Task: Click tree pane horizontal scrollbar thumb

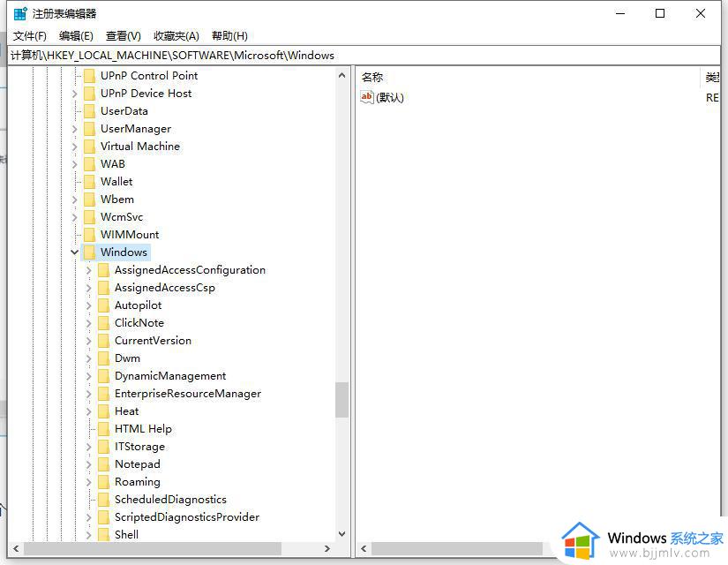Action: tap(153, 549)
